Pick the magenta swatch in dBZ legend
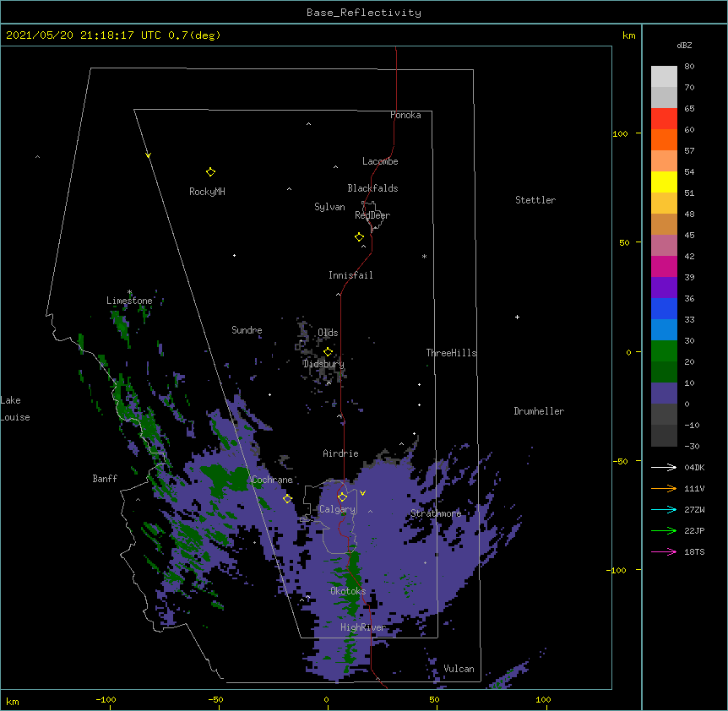 tap(664, 266)
